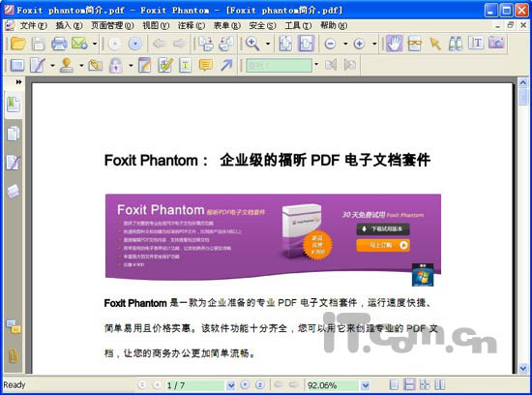Open the Attachments paperclip panel in sidebar
Viewport: 532px width, 395px height.
[14, 356]
